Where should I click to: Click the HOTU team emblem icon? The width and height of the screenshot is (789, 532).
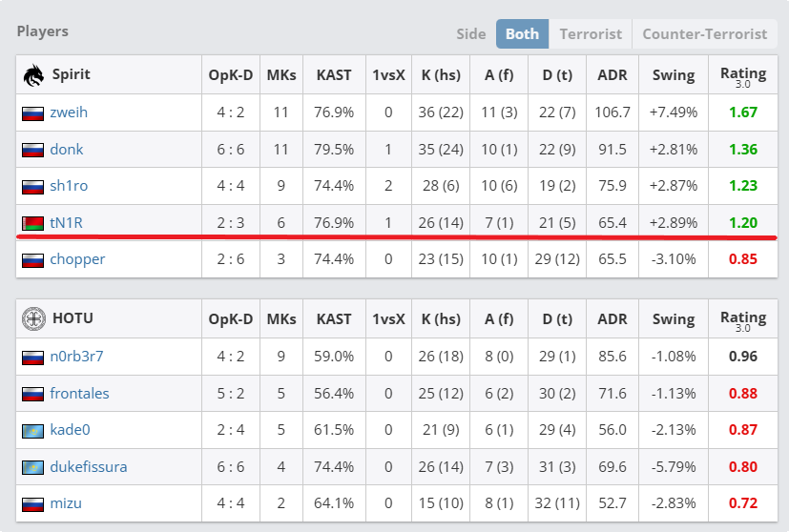click(33, 319)
